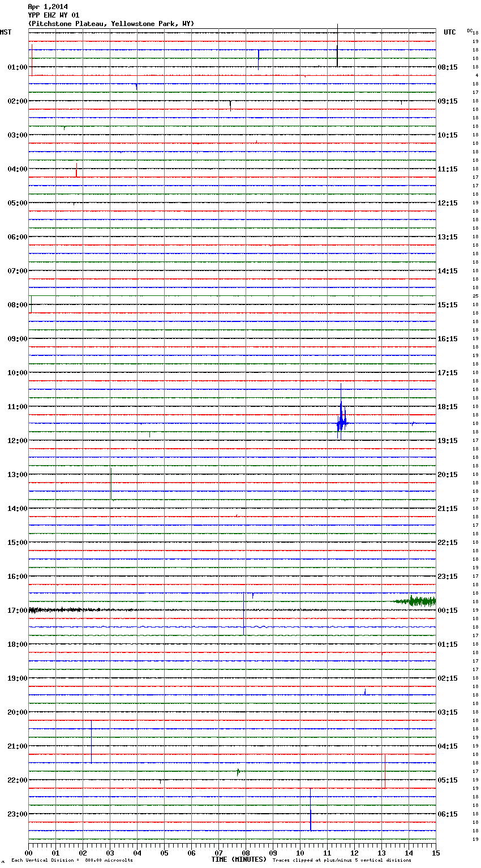Click the 07:00 MST time label
The image size is (481, 868).
click(18, 270)
